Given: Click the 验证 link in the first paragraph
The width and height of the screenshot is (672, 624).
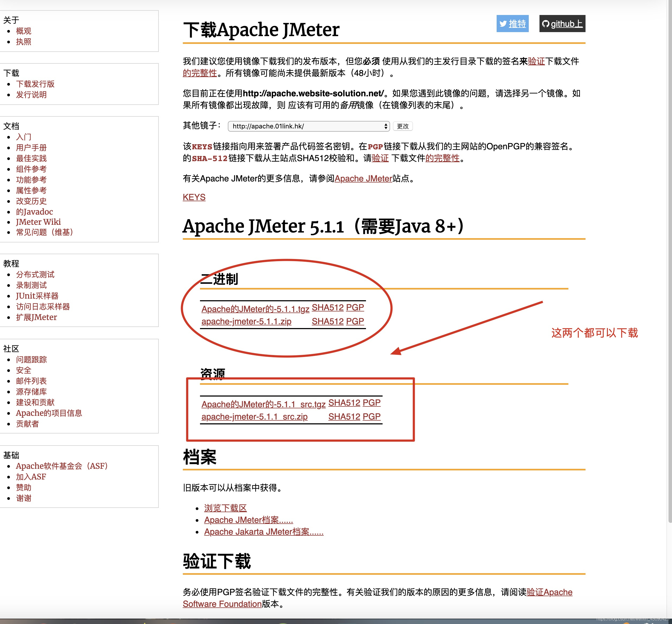Looking at the screenshot, I should tap(536, 62).
